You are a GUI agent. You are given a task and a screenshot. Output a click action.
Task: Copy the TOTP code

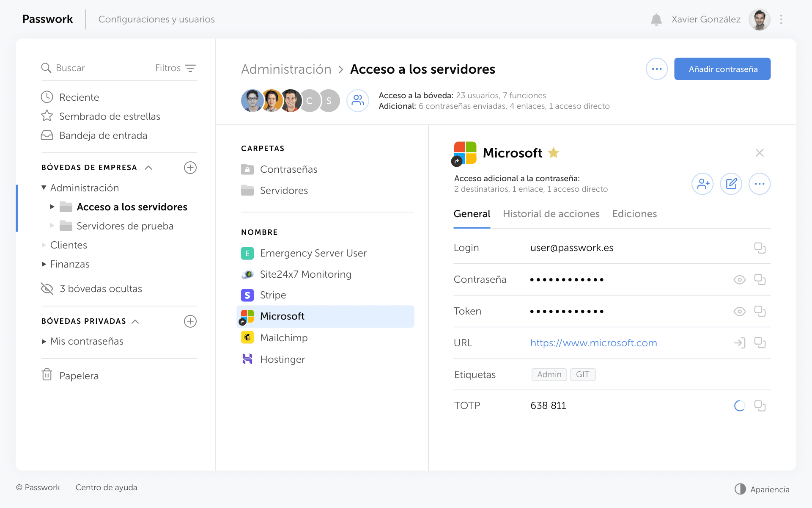click(760, 406)
